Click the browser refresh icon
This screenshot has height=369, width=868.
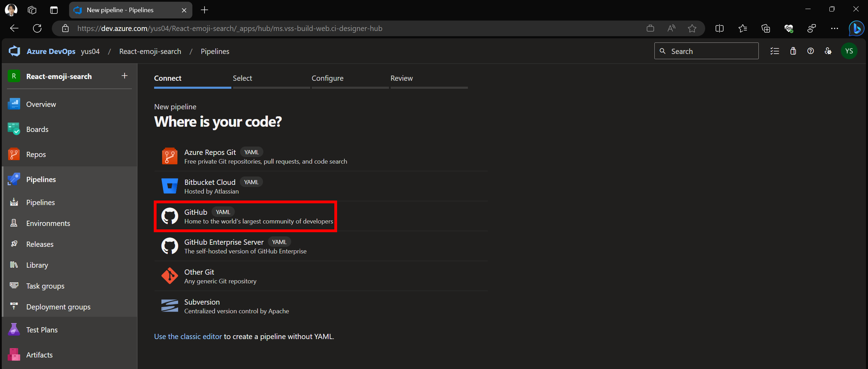(x=37, y=28)
